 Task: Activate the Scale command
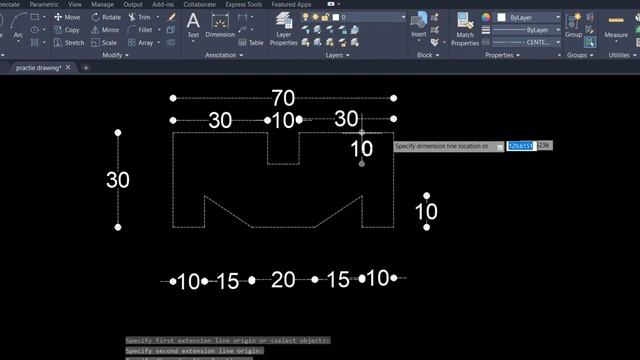coord(104,42)
